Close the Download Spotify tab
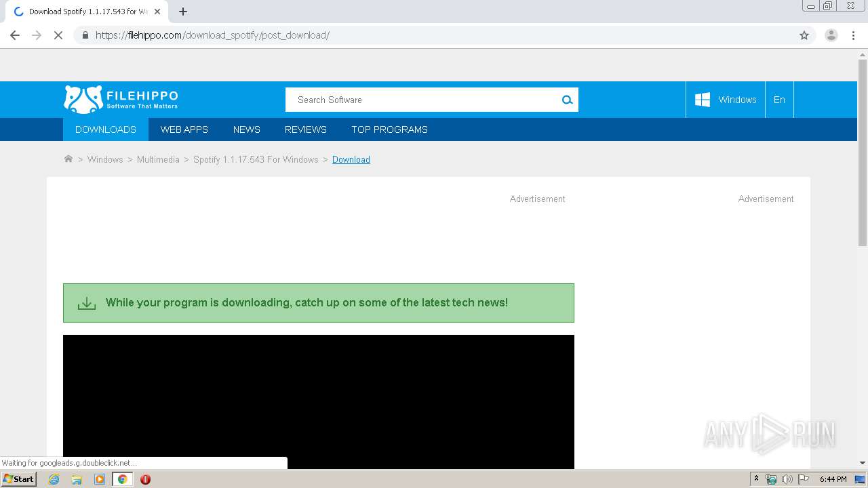Image resolution: width=868 pixels, height=488 pixels. click(157, 12)
